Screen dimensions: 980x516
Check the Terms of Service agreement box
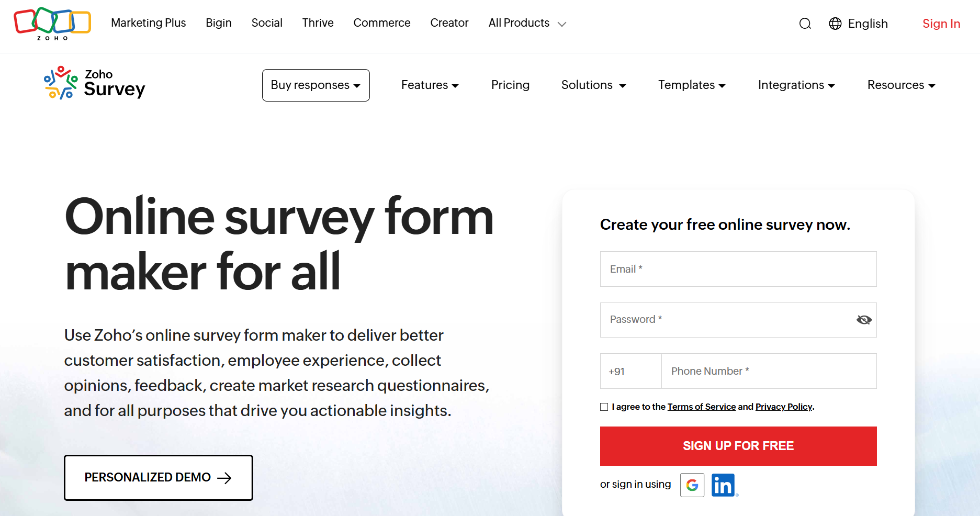pyautogui.click(x=604, y=407)
